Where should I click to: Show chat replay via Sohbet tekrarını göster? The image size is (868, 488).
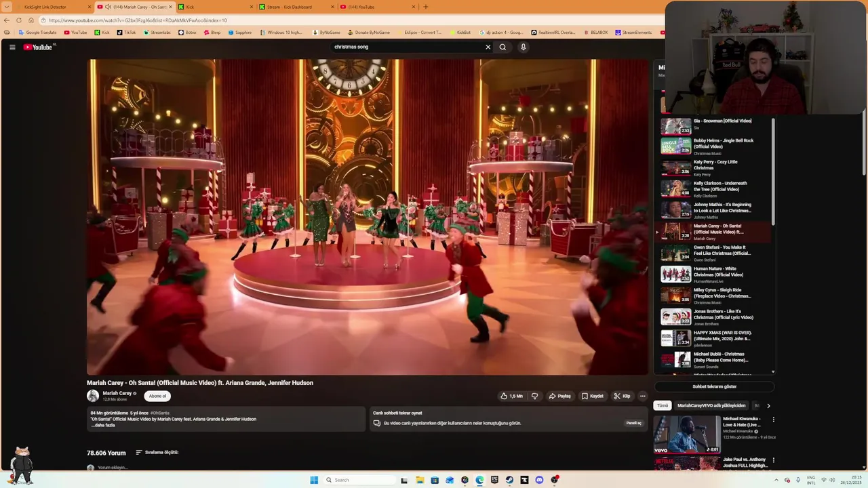coord(714,386)
